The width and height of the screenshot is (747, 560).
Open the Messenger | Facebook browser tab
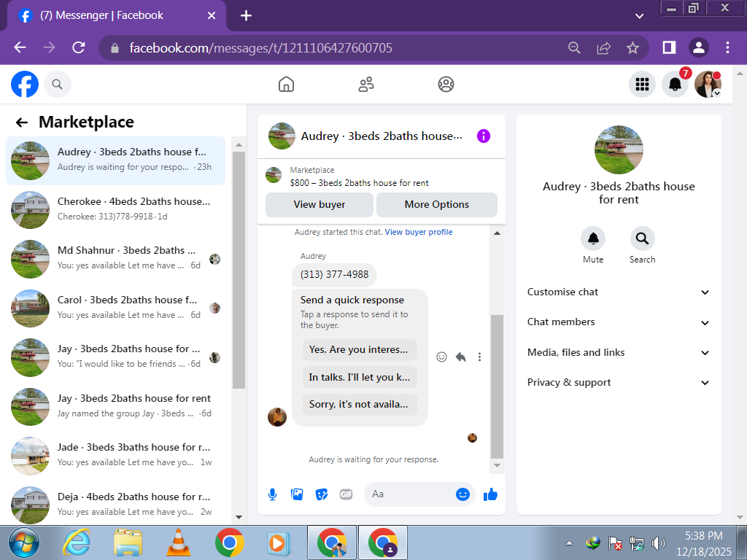pyautogui.click(x=116, y=16)
